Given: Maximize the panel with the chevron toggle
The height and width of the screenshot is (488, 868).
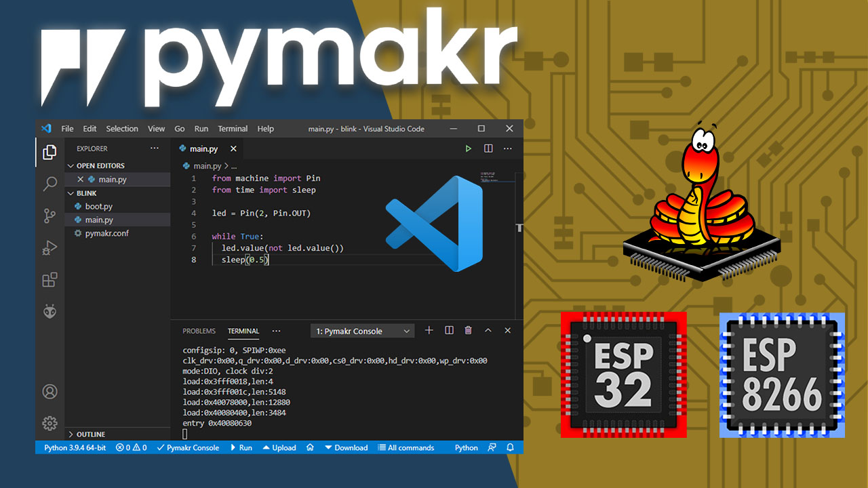Looking at the screenshot, I should click(x=488, y=330).
